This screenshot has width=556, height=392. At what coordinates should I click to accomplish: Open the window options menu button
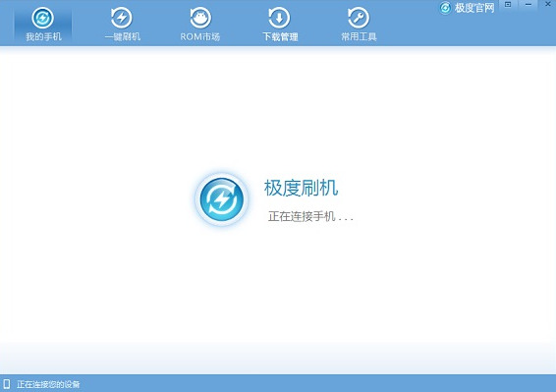508,5
